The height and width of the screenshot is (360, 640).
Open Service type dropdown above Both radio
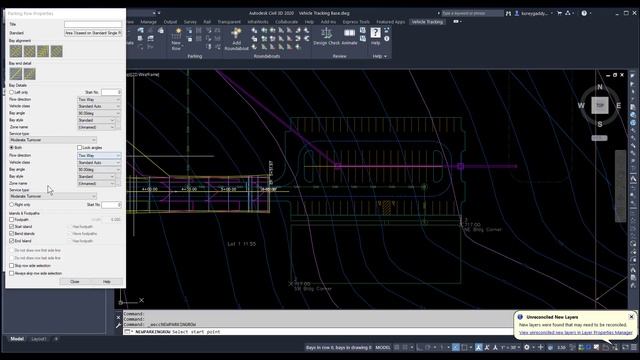[53, 140]
